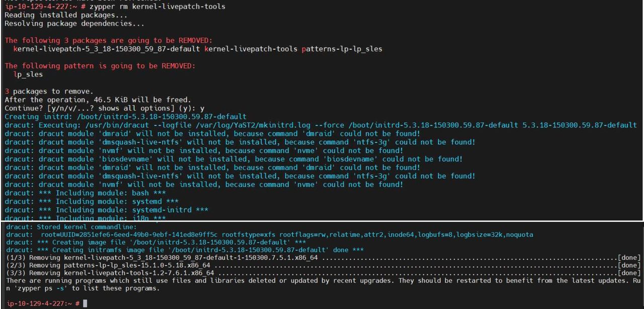Screen dimensions: 644x309
Task: Click the 'Including module: bash' line
Action: point(85,193)
